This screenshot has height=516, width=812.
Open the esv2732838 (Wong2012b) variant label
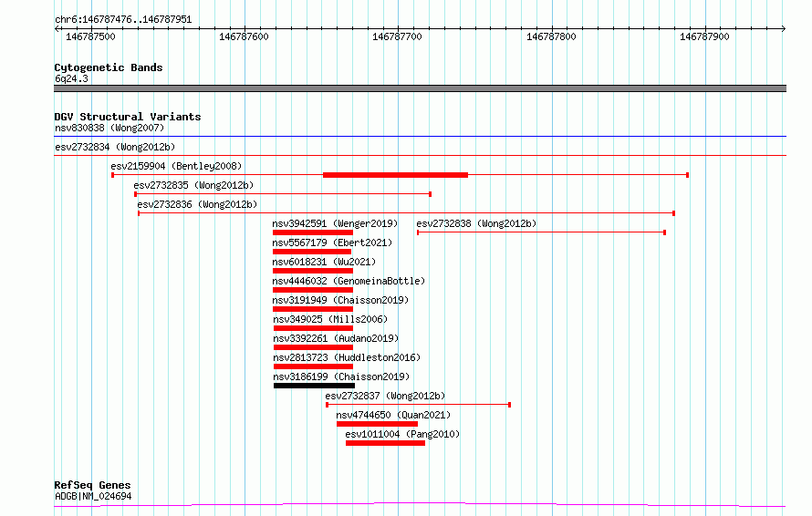click(x=476, y=223)
